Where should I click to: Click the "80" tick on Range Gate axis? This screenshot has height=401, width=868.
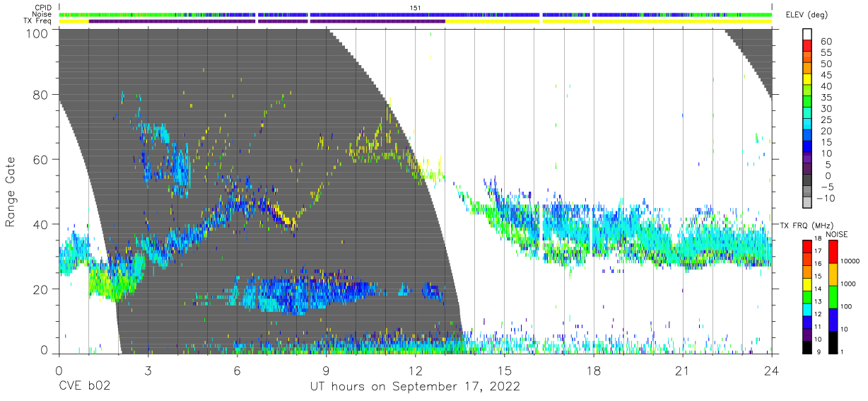[40, 94]
